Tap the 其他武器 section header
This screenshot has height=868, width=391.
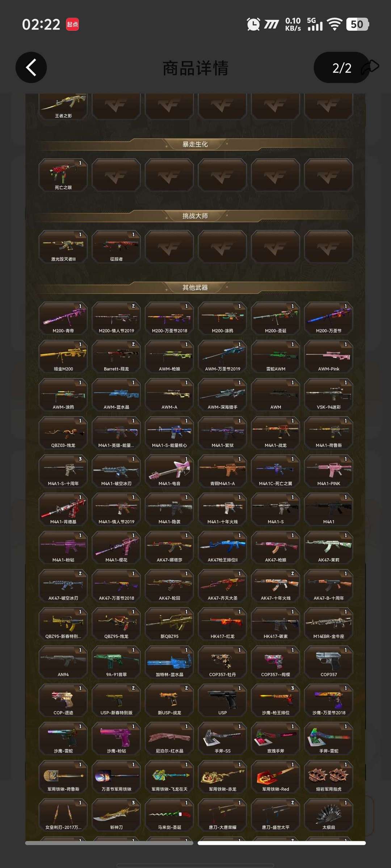[x=195, y=288]
